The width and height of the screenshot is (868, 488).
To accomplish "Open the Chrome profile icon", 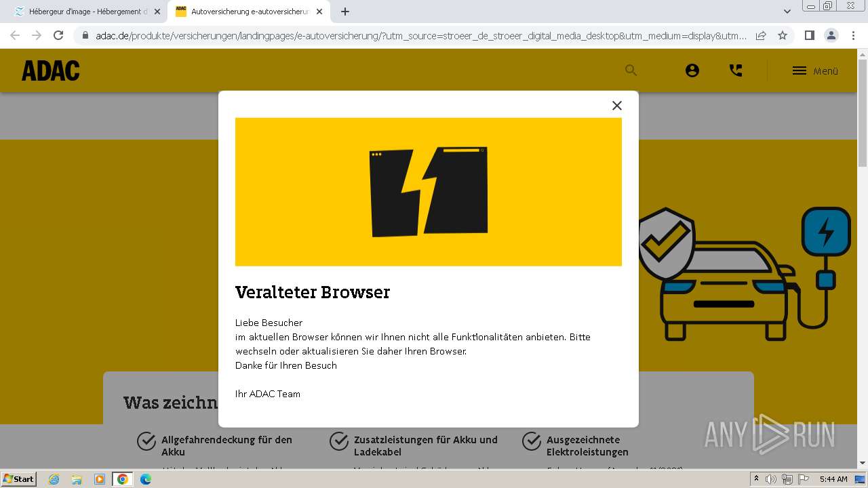I will click(x=831, y=35).
